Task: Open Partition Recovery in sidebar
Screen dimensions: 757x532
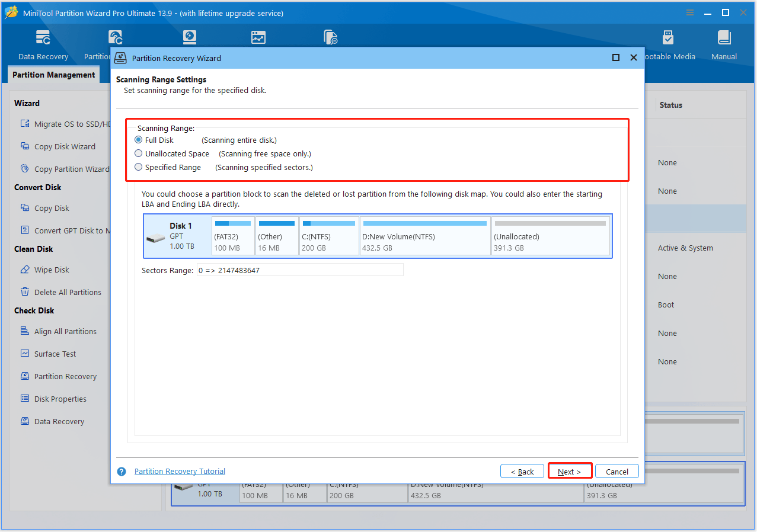Action: click(58, 376)
